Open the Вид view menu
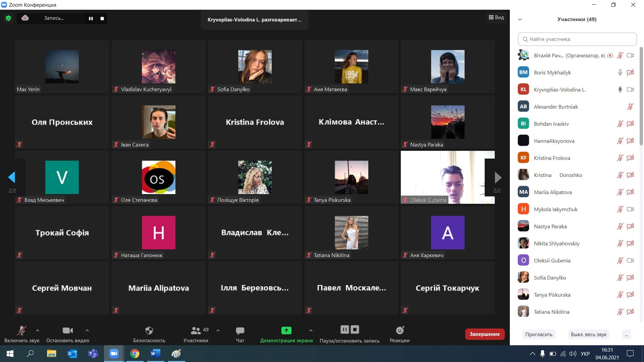The width and height of the screenshot is (644, 362). [x=496, y=17]
